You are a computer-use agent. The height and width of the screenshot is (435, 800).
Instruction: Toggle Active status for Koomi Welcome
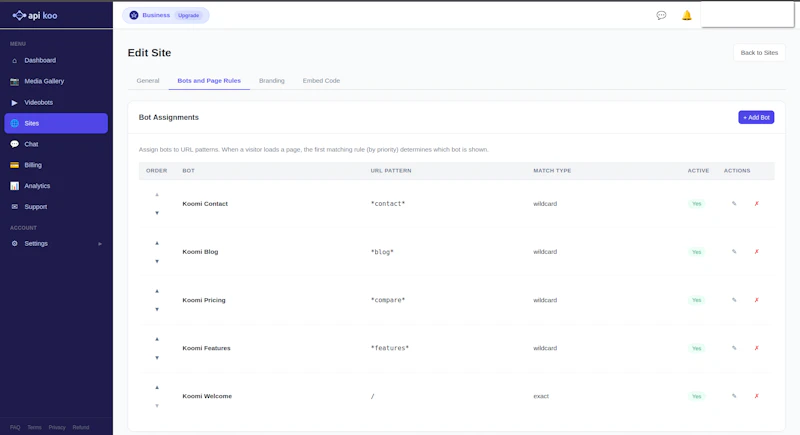click(696, 396)
